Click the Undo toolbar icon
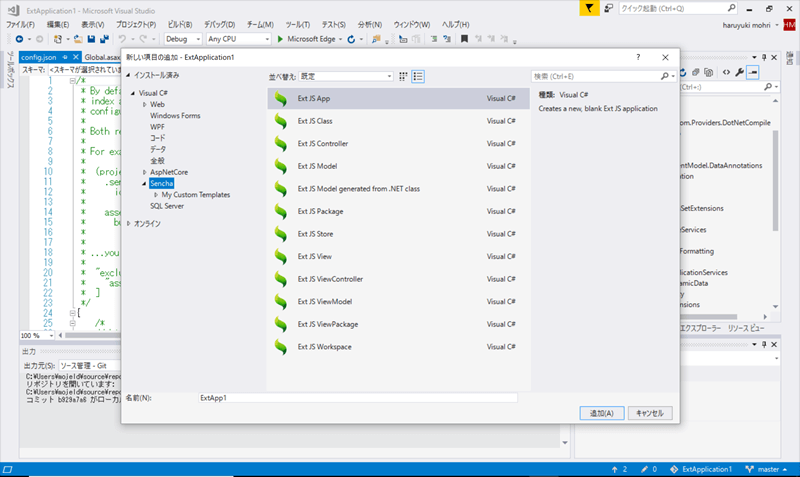This screenshot has height=477, width=800. [x=122, y=39]
